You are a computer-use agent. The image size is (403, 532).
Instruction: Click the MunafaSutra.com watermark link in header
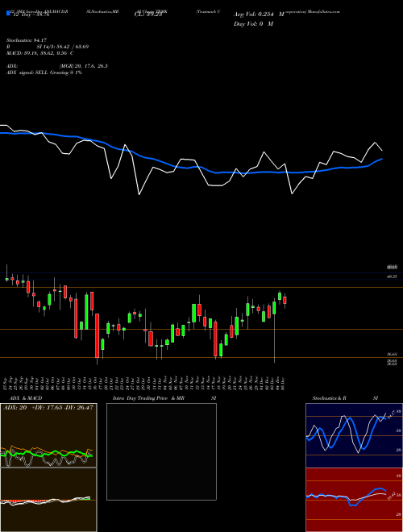point(323,11)
